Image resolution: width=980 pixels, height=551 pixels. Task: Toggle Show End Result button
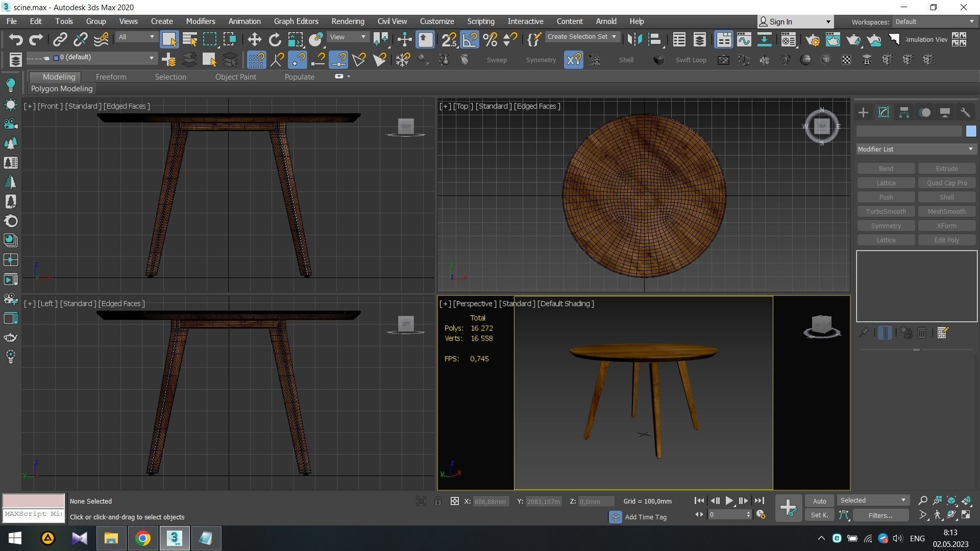tap(885, 333)
